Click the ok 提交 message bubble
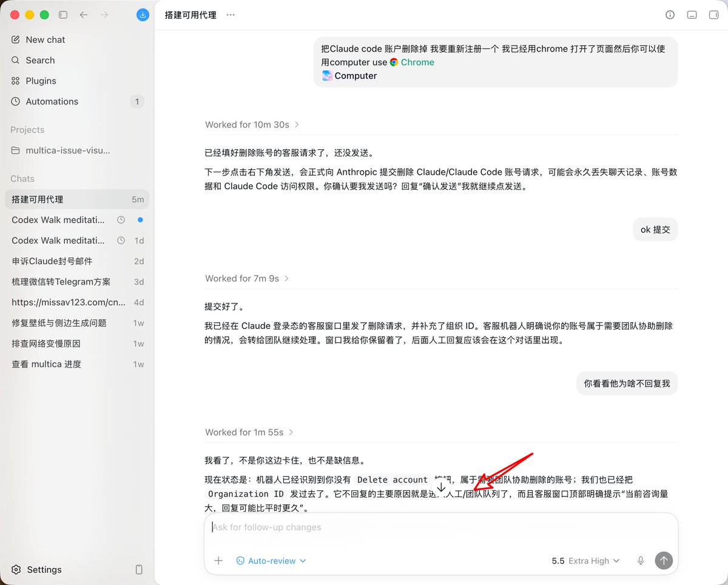Screen dimensions: 728x585 click(655, 230)
